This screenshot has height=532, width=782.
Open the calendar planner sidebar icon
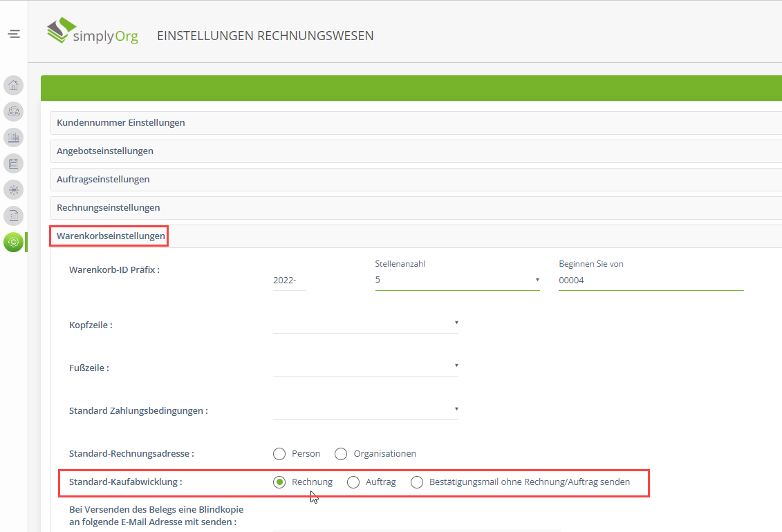[13, 163]
